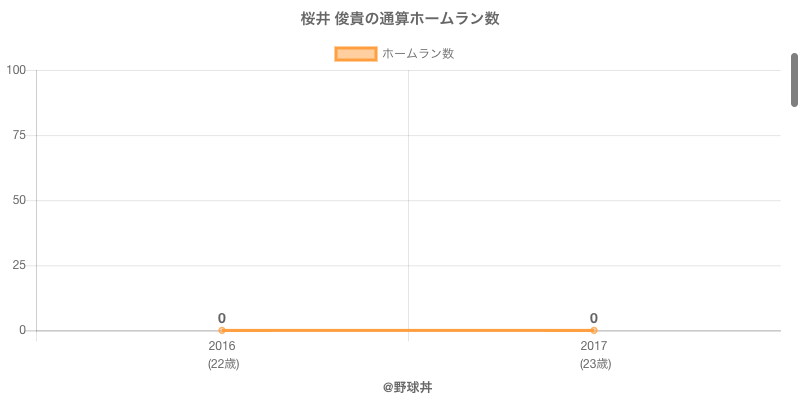Click the ホームラン数 legend label text
The height and width of the screenshot is (400, 800).
[418, 54]
